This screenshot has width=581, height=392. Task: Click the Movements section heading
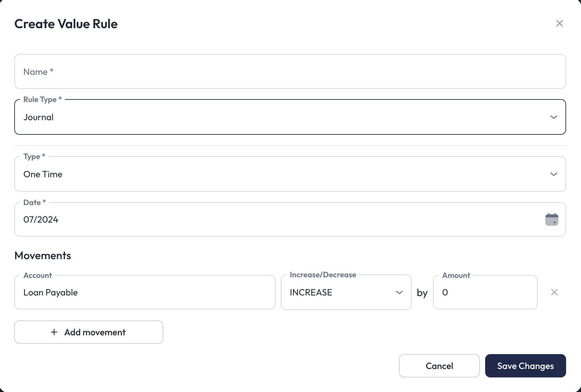(43, 256)
